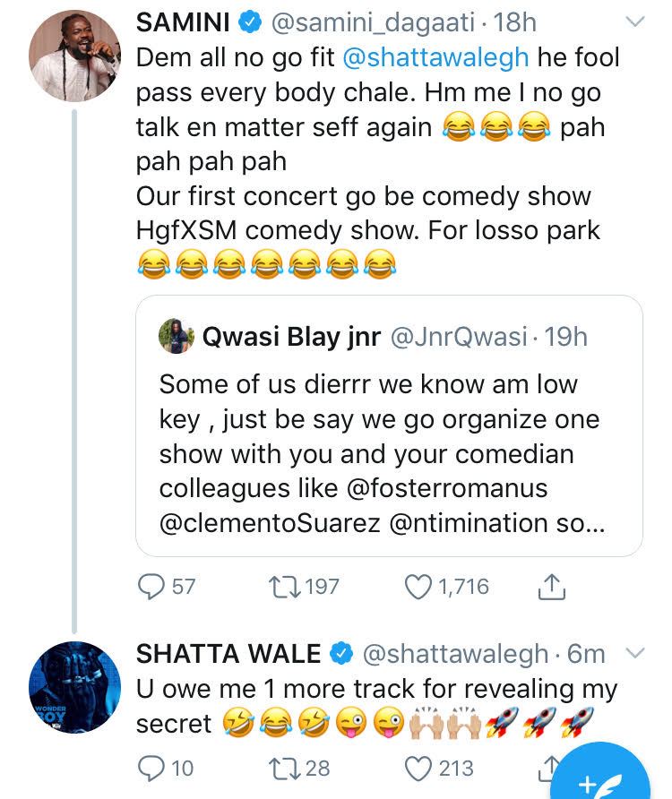
Task: Tap the @shattawalegh mention in Samini's tweet
Action: pos(435,57)
